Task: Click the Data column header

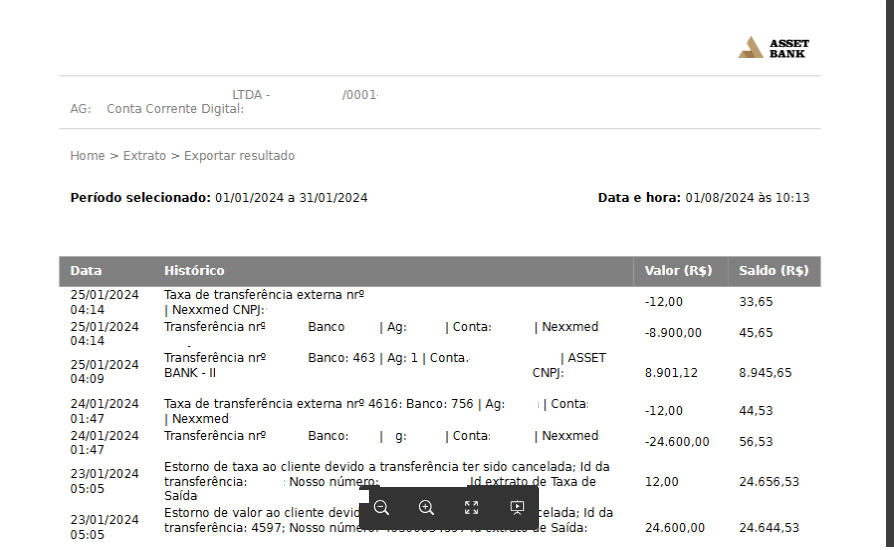Action: [86, 271]
